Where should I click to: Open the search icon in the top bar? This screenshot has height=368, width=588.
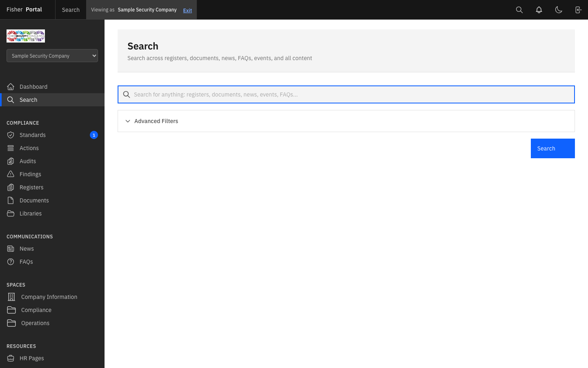519,9
